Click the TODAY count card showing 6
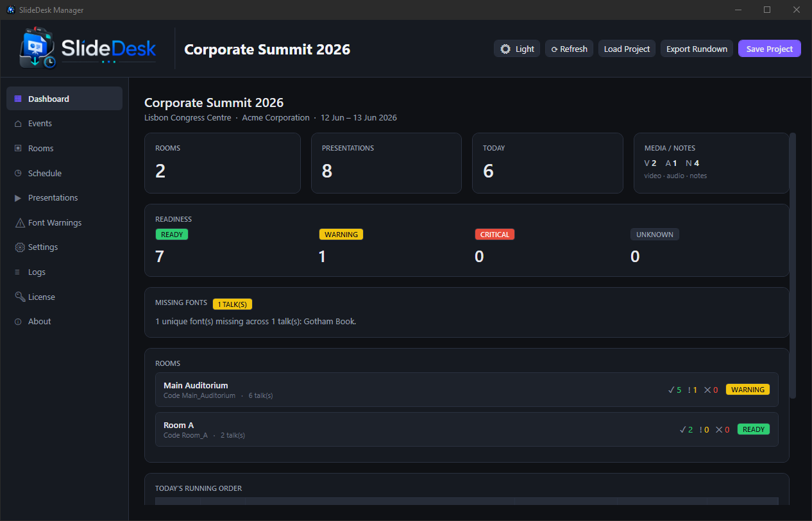The image size is (812, 521). 548,163
